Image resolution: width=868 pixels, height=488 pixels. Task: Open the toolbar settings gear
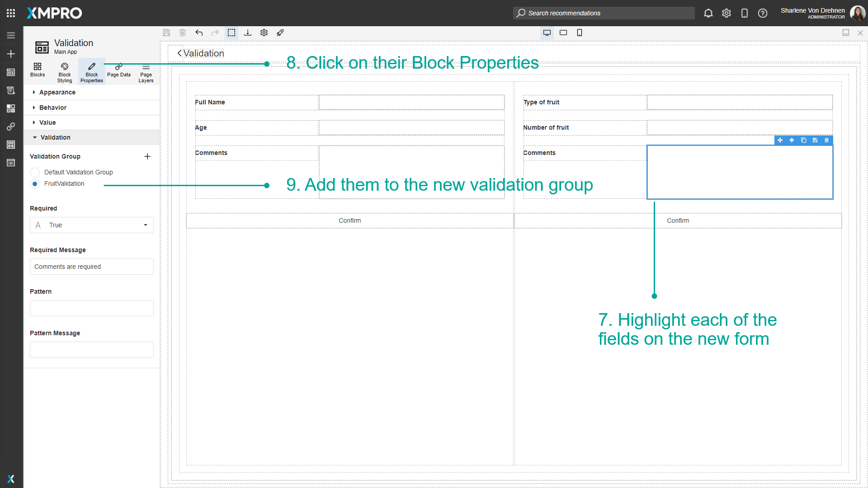[264, 33]
